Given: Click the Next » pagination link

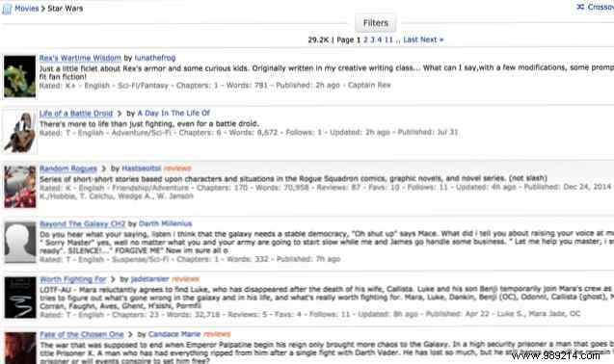Looking at the screenshot, I should [x=432, y=39].
